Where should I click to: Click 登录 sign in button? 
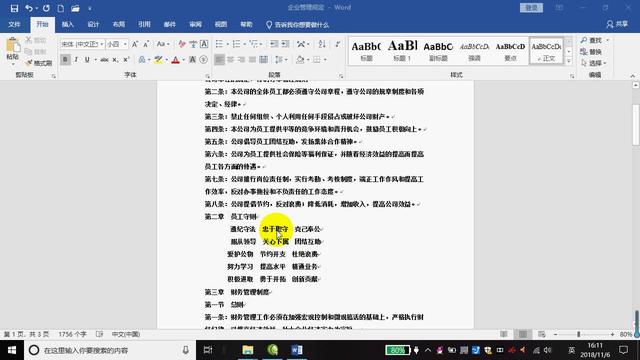(x=531, y=8)
